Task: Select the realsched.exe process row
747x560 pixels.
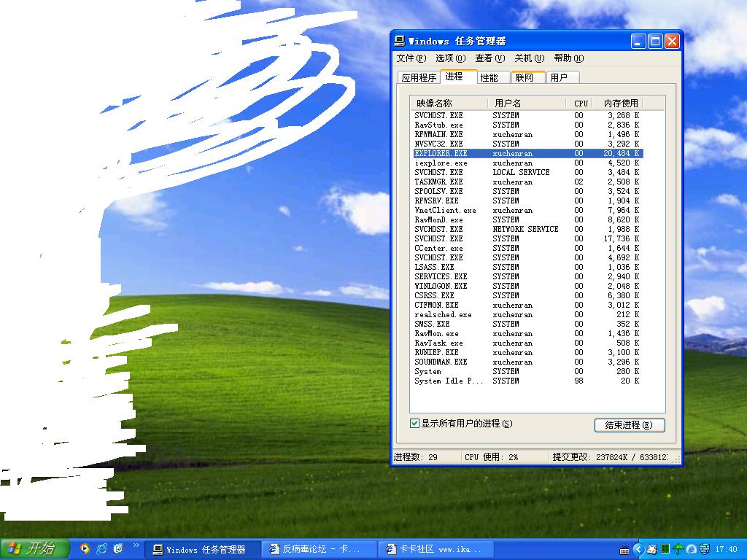Action: click(x=528, y=315)
